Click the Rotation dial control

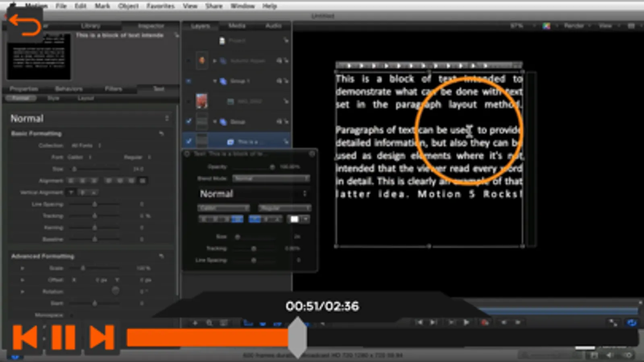(x=116, y=291)
